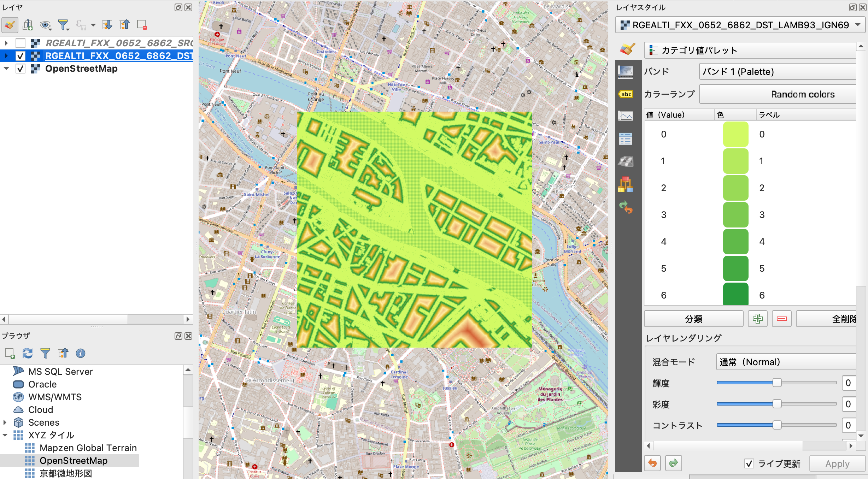Open the 混合モード blend mode dropdown
This screenshot has width=868, height=479.
[x=785, y=362]
